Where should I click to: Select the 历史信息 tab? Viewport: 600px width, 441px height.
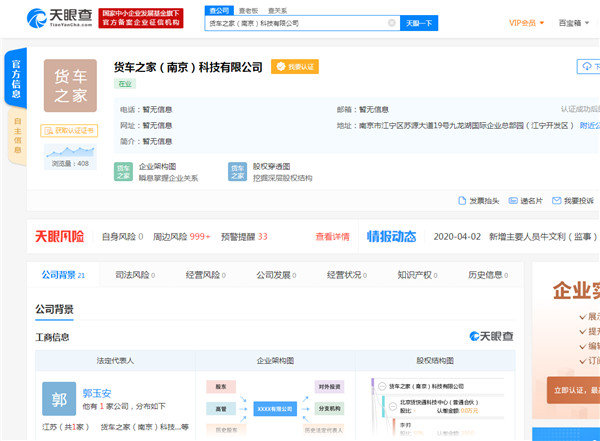click(x=488, y=275)
